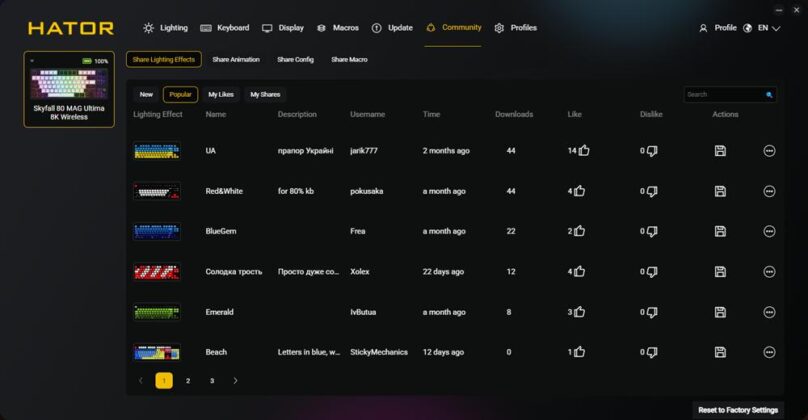Switch to Share Animation tab
This screenshot has width=808, height=420.
pyautogui.click(x=236, y=60)
